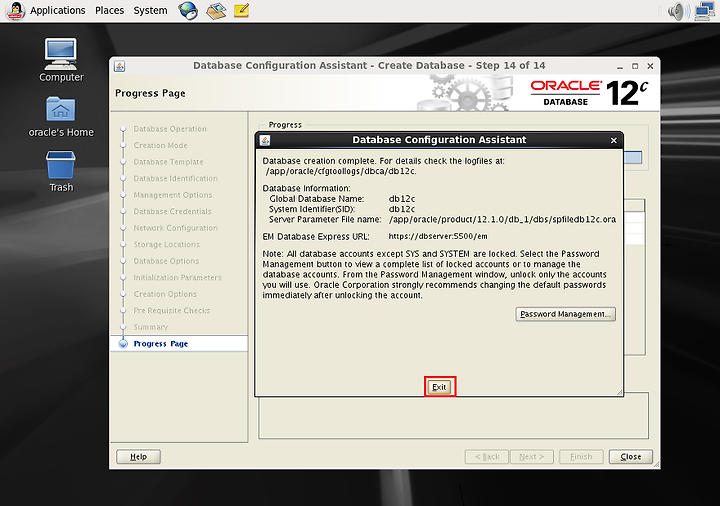Select the Network Configuration step
This screenshot has width=720, height=506.
click(175, 228)
